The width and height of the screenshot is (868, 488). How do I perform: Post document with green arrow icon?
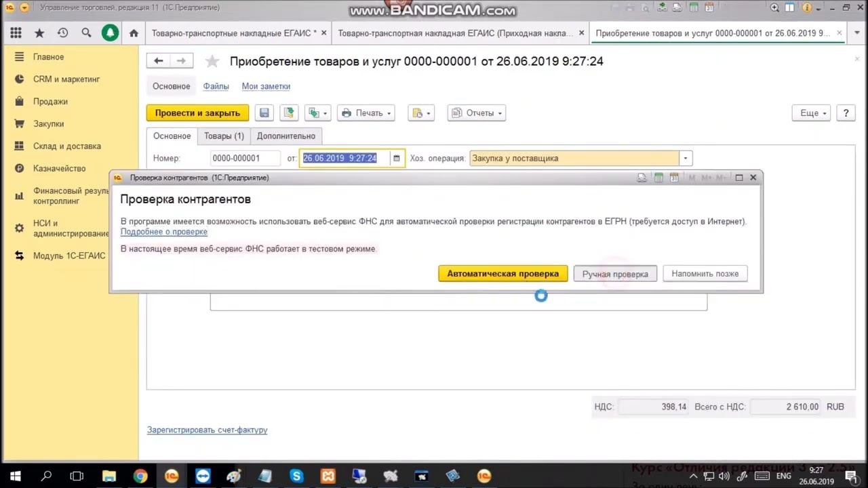tap(289, 113)
